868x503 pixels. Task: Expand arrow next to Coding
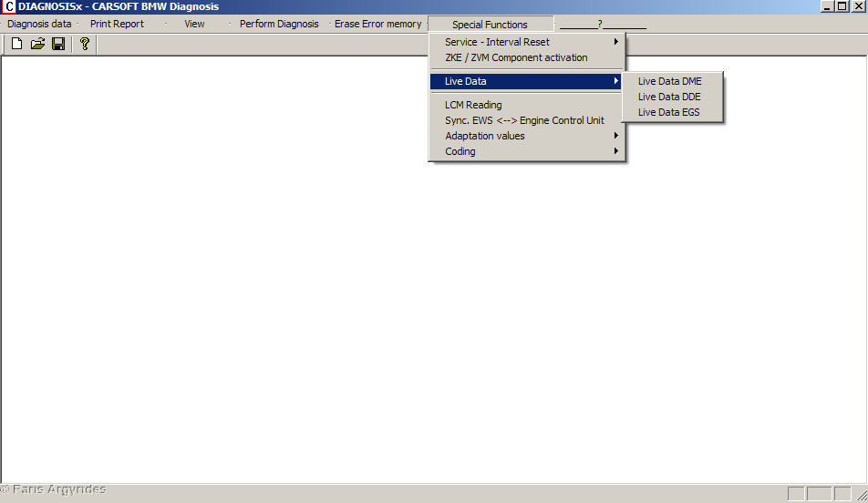point(616,151)
